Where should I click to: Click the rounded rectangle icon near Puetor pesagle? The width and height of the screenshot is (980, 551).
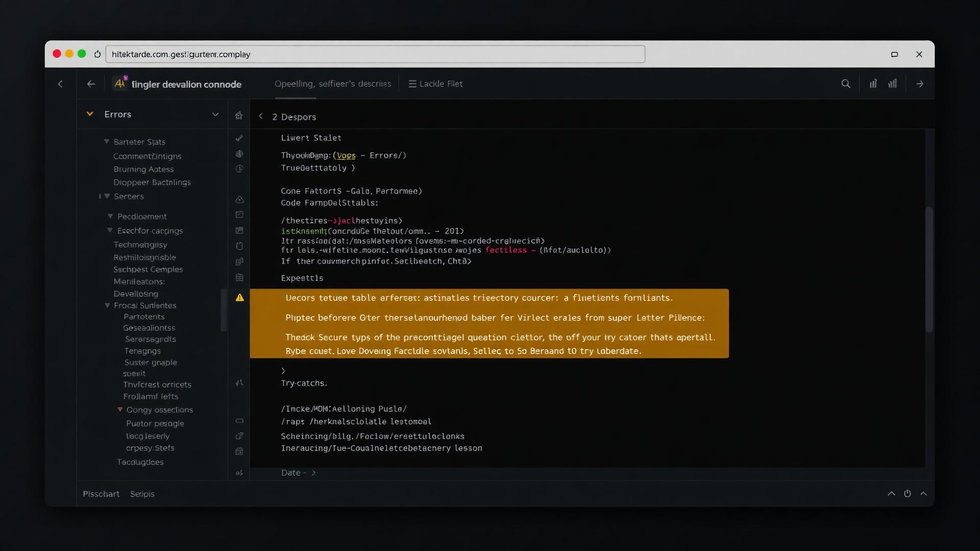239,421
